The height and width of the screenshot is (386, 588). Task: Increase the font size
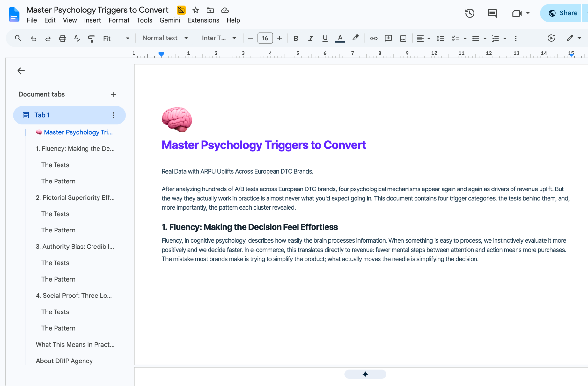[x=280, y=38]
